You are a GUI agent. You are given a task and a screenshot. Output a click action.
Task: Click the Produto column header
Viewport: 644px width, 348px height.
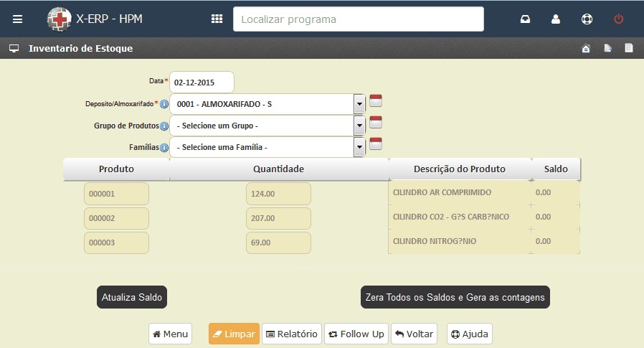click(116, 169)
